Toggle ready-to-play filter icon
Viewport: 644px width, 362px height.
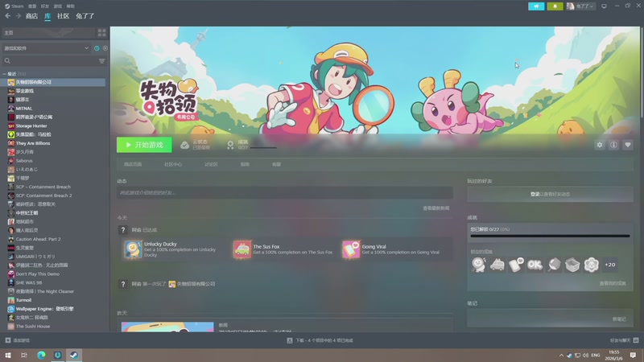click(x=105, y=48)
